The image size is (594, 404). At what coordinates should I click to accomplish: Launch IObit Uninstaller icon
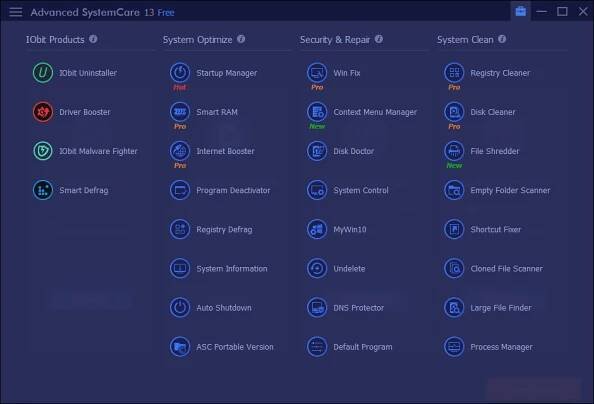(x=43, y=73)
